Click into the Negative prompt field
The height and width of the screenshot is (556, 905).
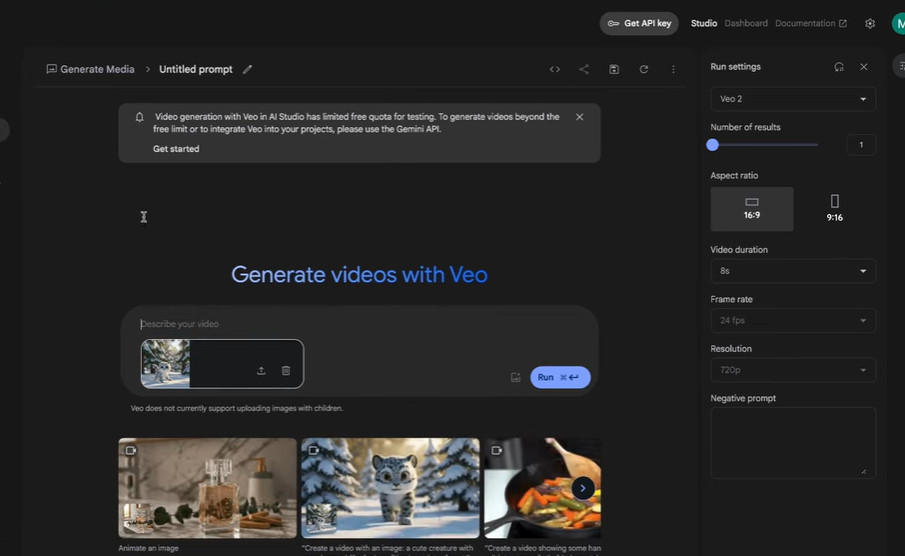pyautogui.click(x=793, y=443)
